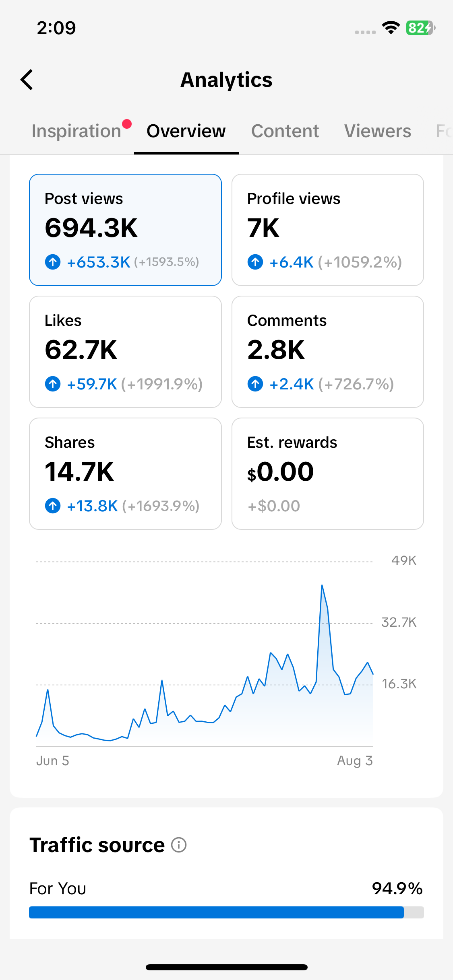Tap the Profile views increase arrow icon
Viewport: 453px width, 980px height.
coord(255,262)
